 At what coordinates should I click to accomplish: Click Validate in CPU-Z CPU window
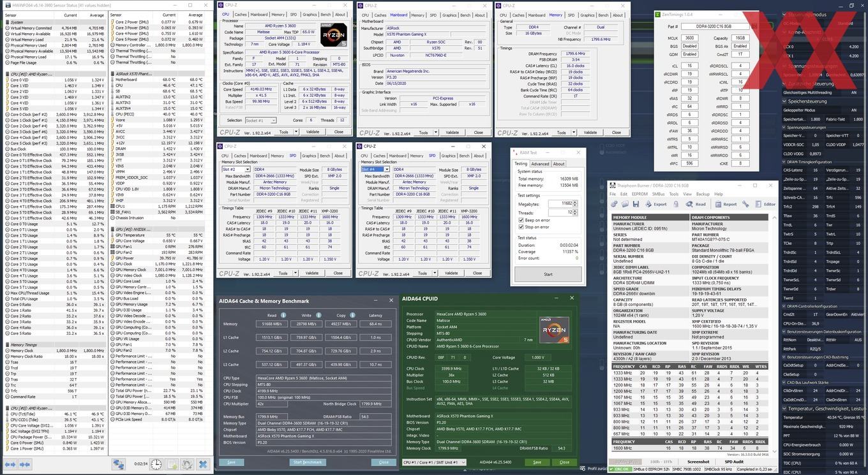tap(313, 133)
